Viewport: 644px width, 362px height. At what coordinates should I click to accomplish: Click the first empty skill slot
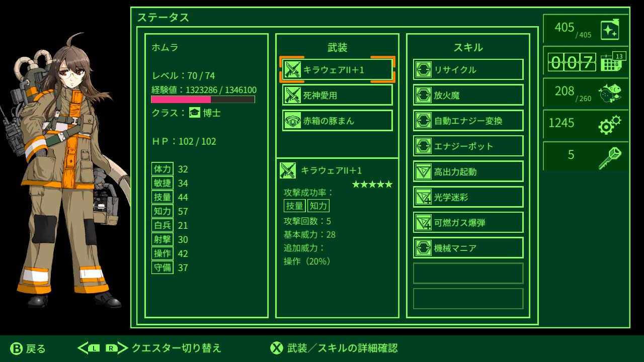click(468, 273)
